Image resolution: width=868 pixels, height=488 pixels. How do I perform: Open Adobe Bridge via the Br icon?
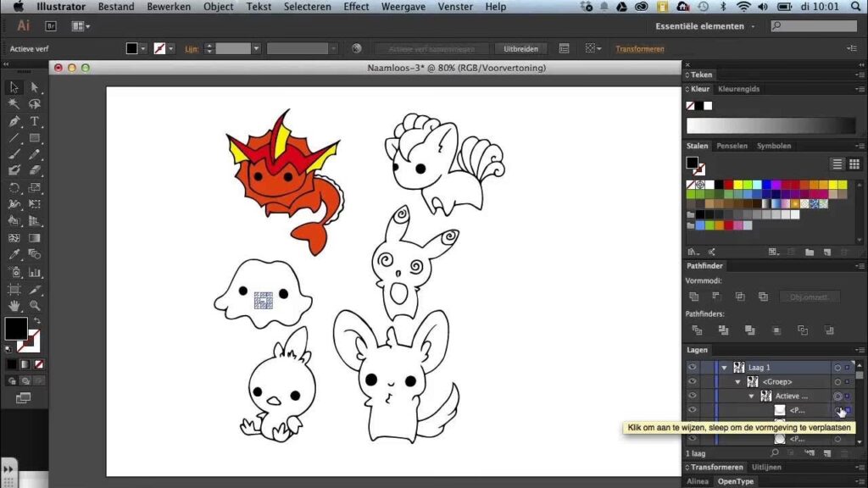tap(51, 26)
